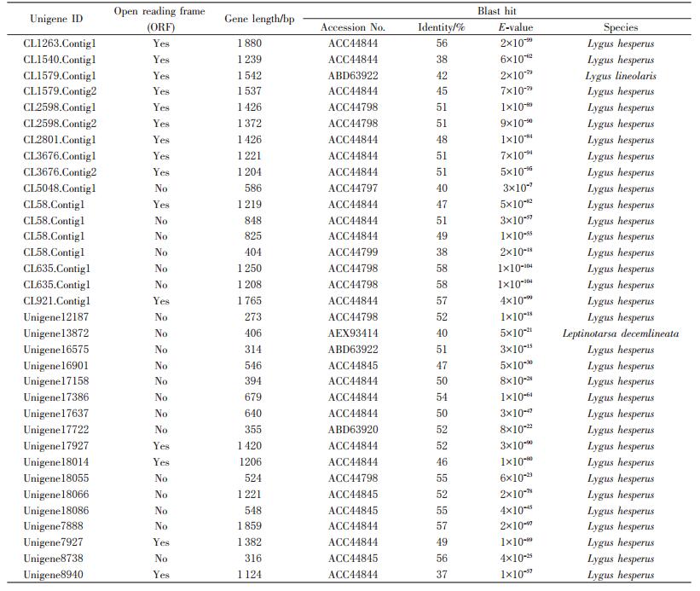Click the E-value column header
Viewport: 700px width, 591px height.
click(x=515, y=27)
